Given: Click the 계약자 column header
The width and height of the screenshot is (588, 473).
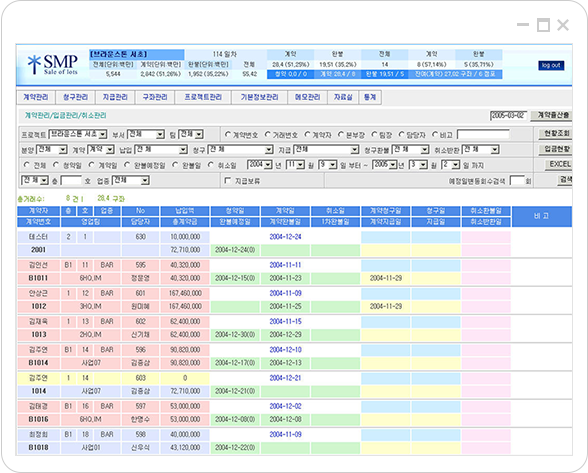Looking at the screenshot, I should coord(38,211).
